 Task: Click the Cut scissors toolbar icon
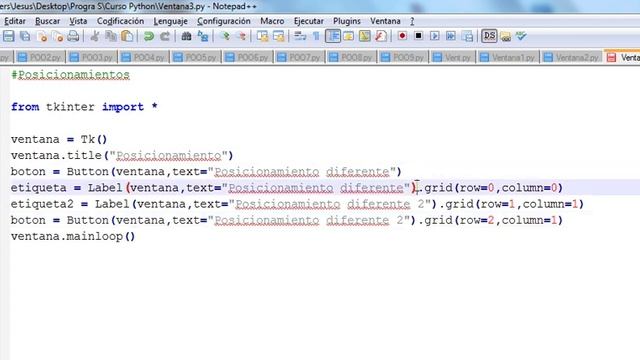pos(95,36)
